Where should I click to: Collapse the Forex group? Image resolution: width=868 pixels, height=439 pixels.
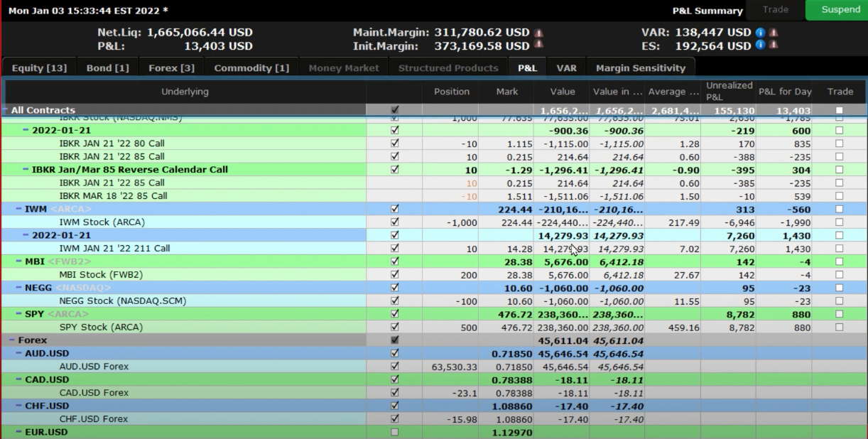(x=12, y=340)
